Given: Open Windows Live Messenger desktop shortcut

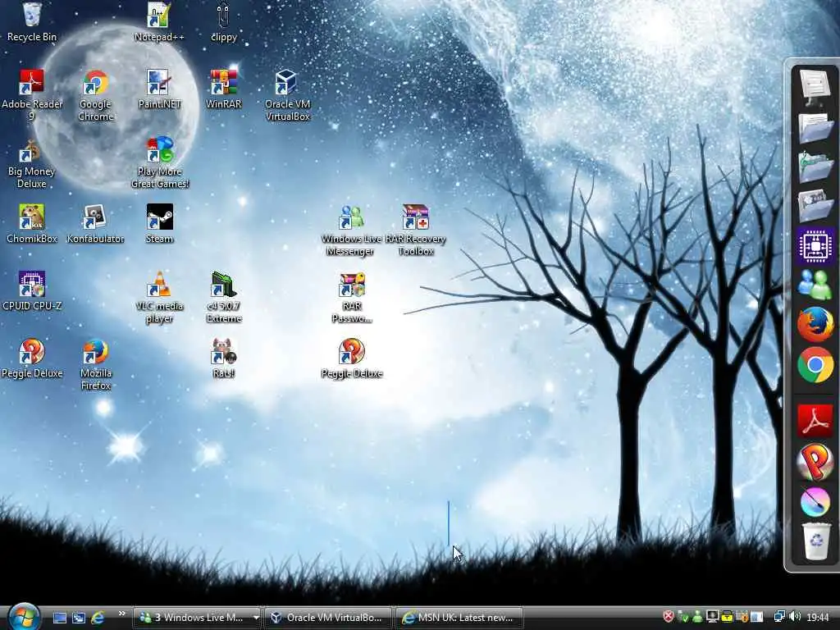Looking at the screenshot, I should (x=351, y=231).
